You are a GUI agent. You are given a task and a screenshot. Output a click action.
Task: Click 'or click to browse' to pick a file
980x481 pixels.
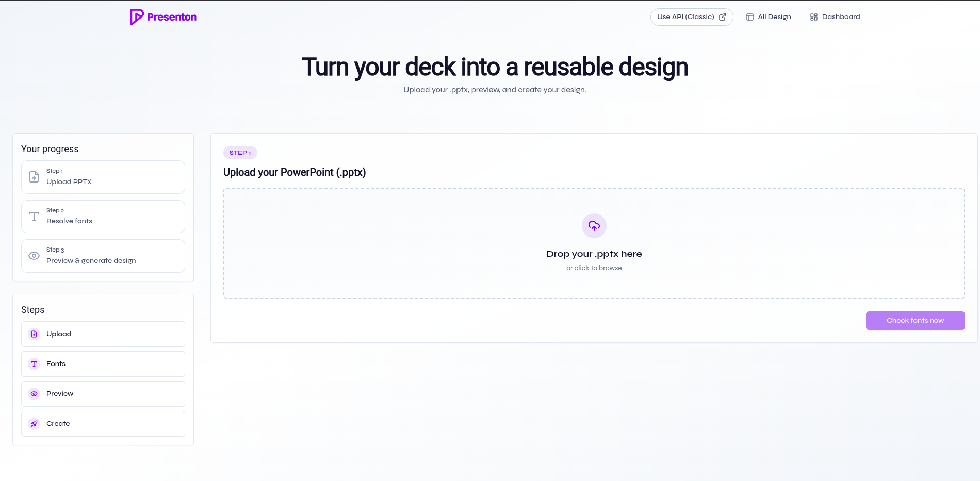point(594,268)
